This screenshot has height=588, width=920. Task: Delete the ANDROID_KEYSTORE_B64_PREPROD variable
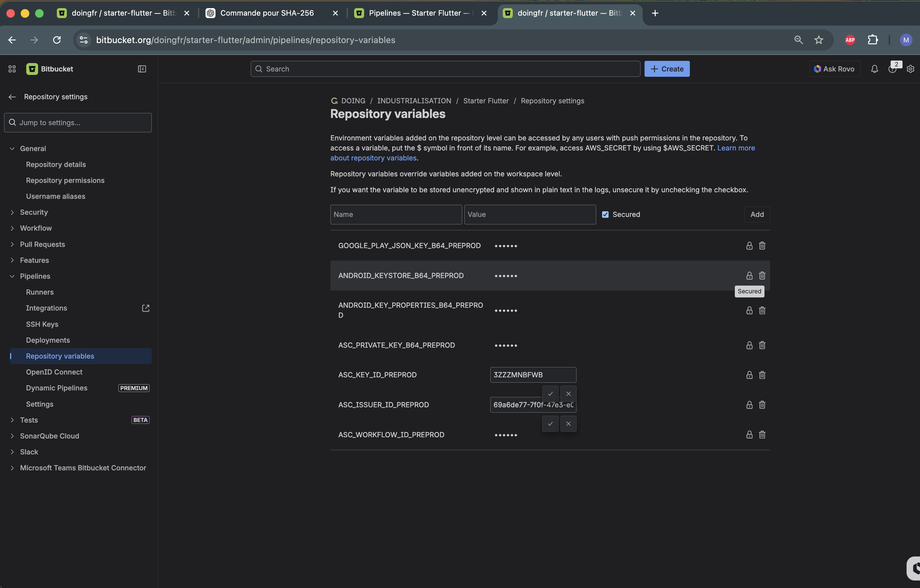[762, 275]
